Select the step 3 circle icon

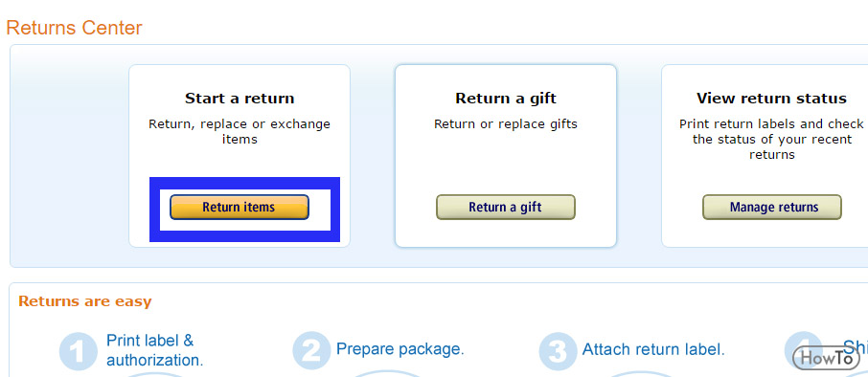click(558, 351)
